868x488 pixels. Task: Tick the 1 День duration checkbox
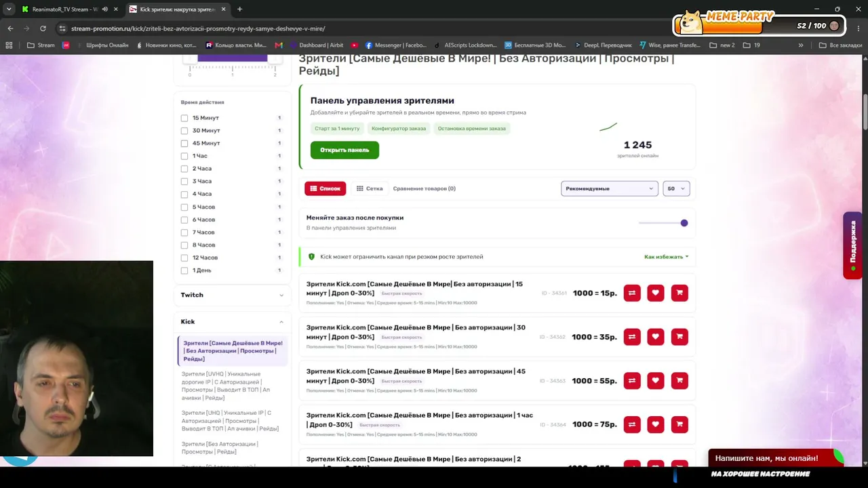(x=184, y=270)
